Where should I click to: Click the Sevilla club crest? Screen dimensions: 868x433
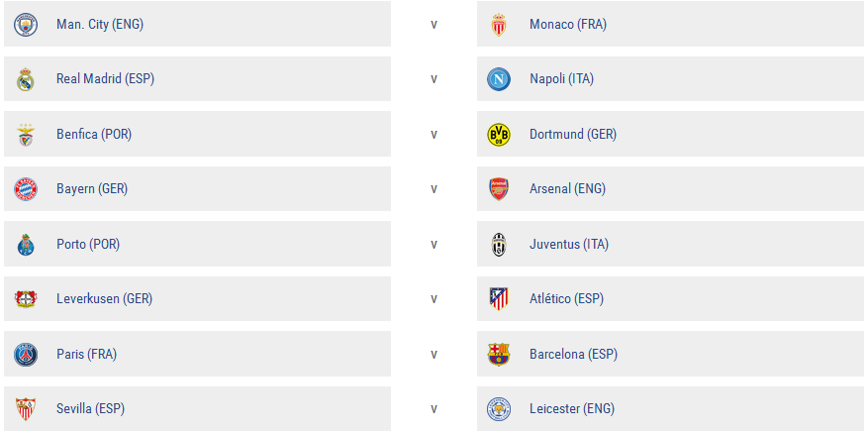(26, 408)
